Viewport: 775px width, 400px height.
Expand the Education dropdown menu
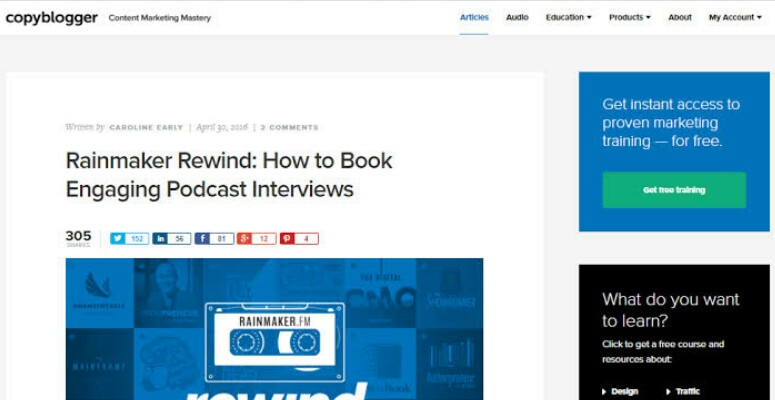pos(568,17)
